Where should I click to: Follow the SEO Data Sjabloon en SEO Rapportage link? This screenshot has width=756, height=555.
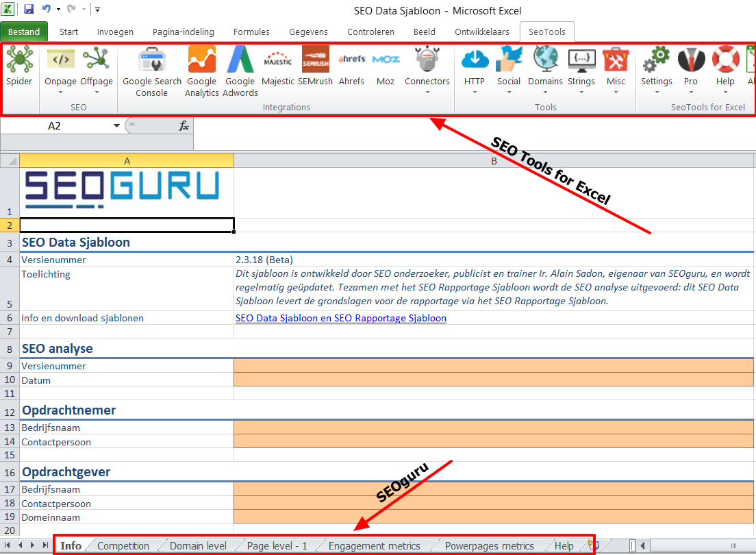pos(341,318)
